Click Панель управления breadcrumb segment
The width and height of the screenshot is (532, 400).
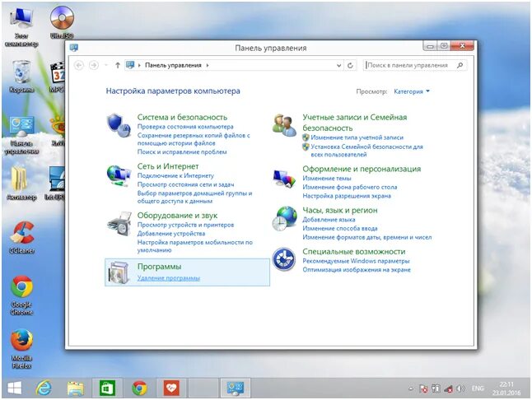173,65
